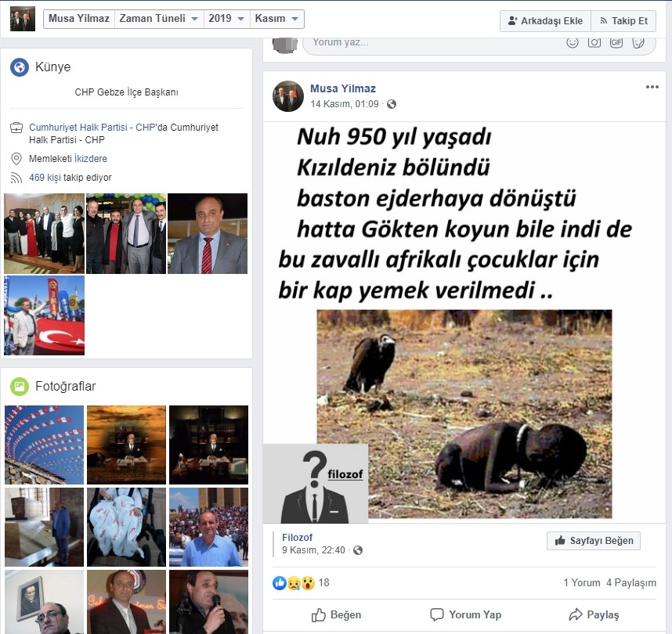This screenshot has height=634, width=672.
Task: Open the Zaman Tüneli dropdown
Action: coord(158,20)
